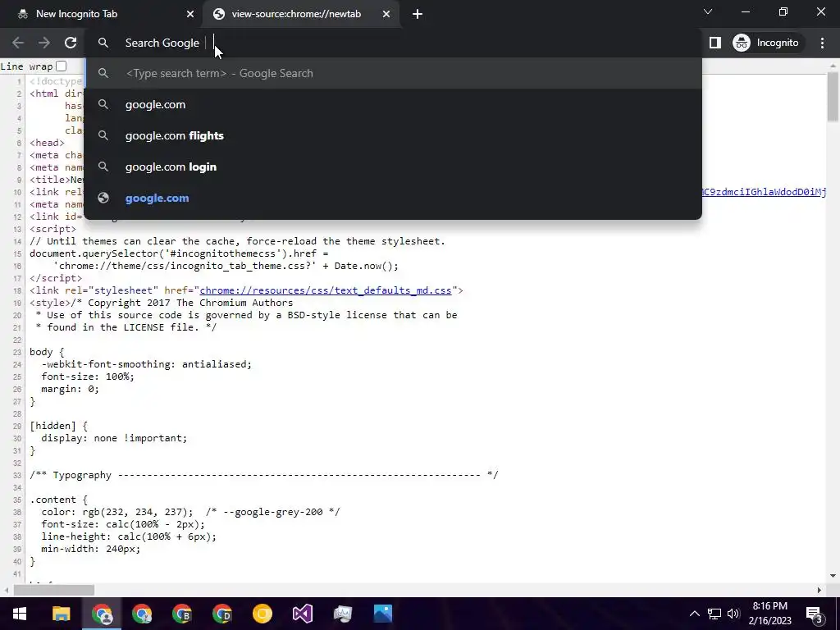Open File Explorer from the taskbar
The width and height of the screenshot is (840, 630).
61,614
